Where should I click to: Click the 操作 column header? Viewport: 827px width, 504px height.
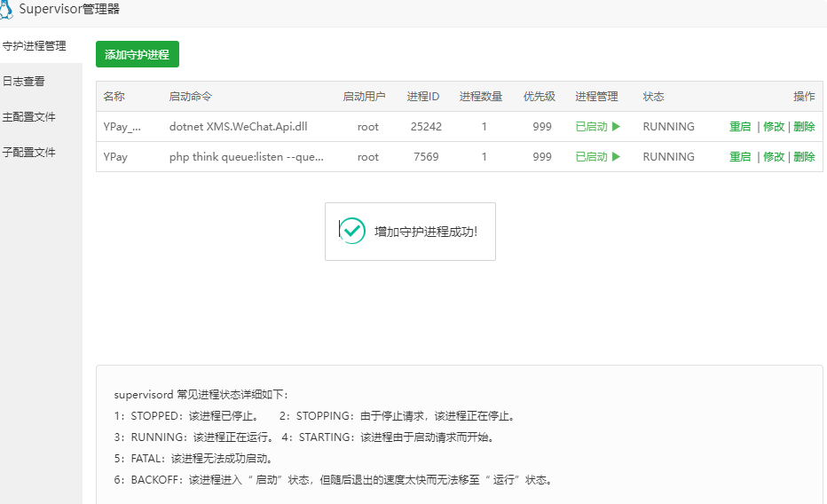tap(804, 97)
